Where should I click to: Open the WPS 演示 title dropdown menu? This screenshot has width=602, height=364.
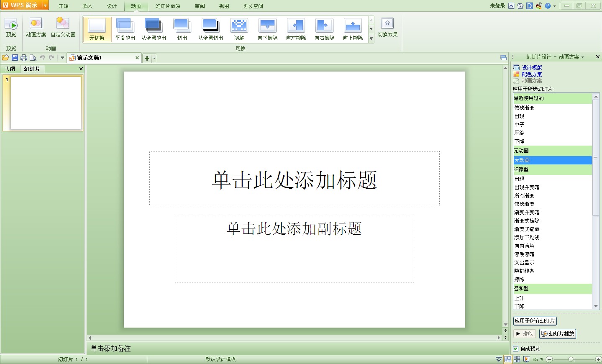point(45,5)
